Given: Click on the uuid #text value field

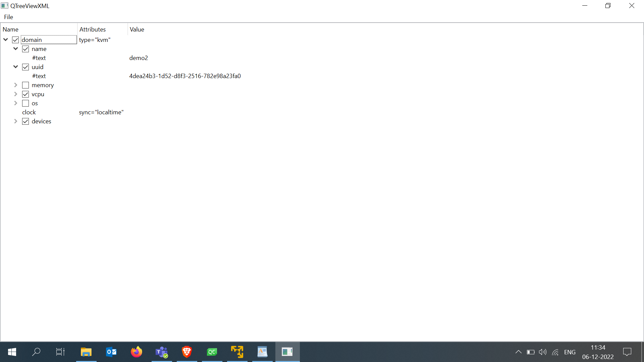Looking at the screenshot, I should (185, 76).
